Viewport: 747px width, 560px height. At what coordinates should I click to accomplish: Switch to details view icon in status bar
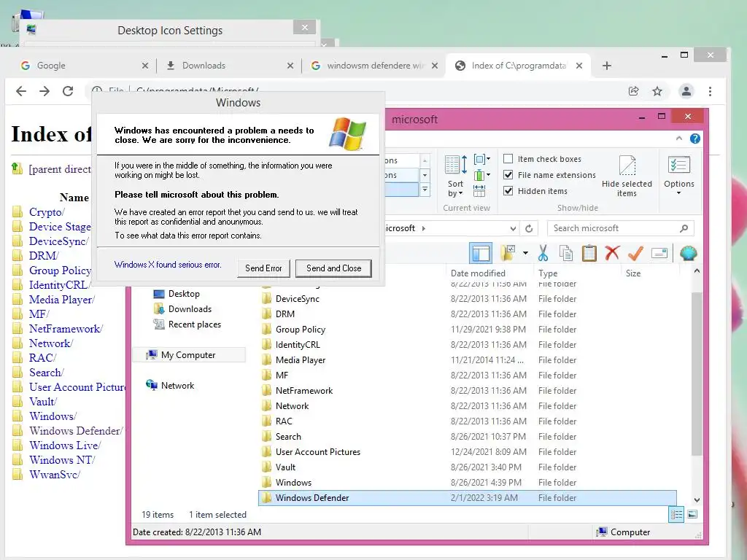676,515
